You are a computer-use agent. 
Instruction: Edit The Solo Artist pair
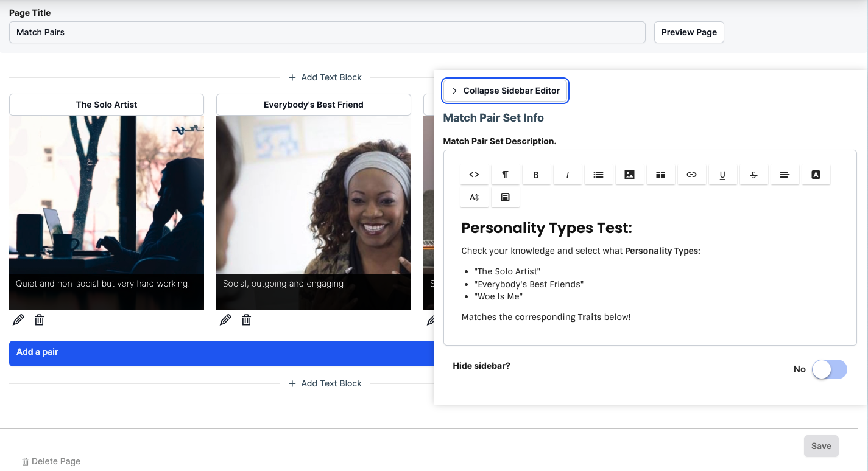[x=18, y=319]
